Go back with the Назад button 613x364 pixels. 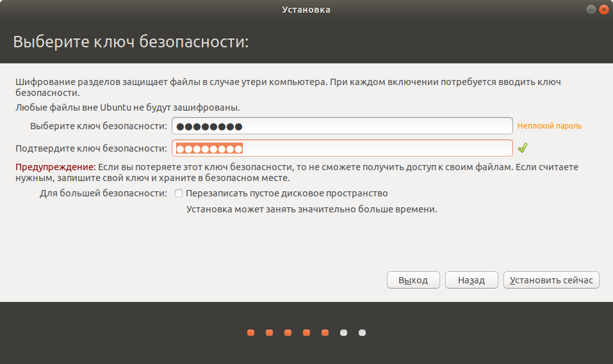[471, 280]
